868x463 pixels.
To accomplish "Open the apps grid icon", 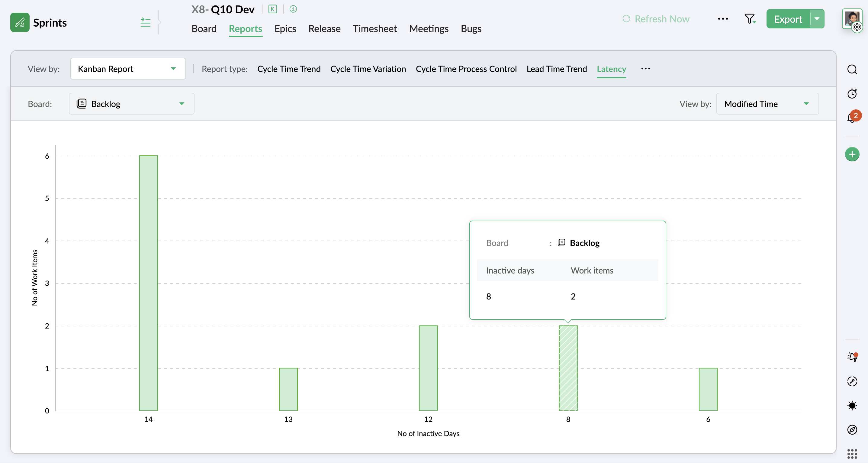I will [x=852, y=454].
